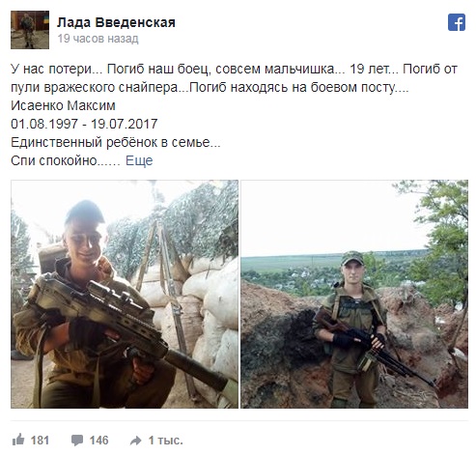Open the Facebook logo icon
The width and height of the screenshot is (476, 456).
[457, 22]
